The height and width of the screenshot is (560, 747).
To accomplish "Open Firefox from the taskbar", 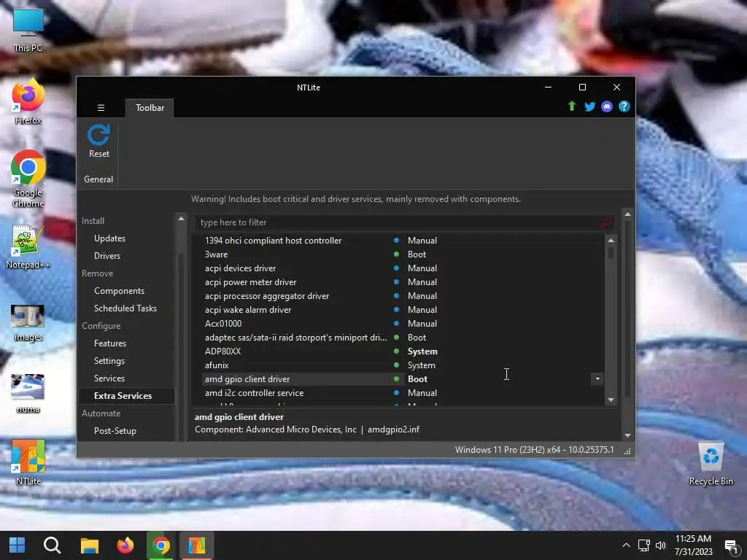I will coord(125,545).
